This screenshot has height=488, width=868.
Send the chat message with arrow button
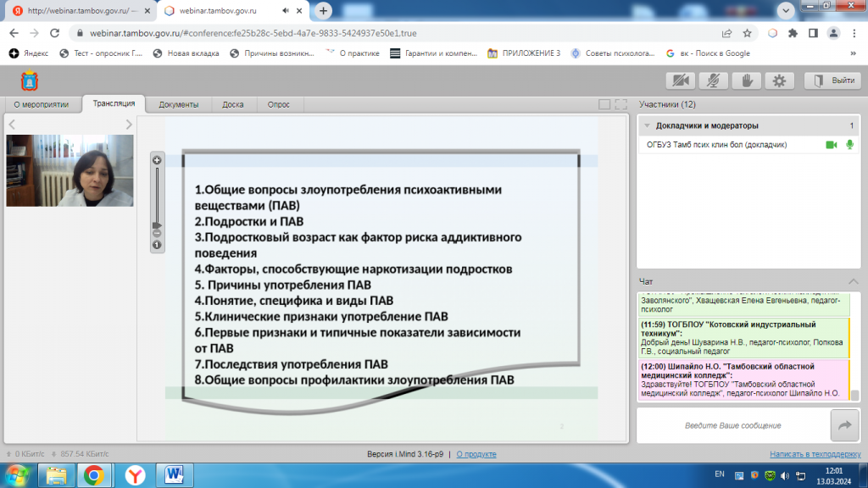click(x=845, y=425)
